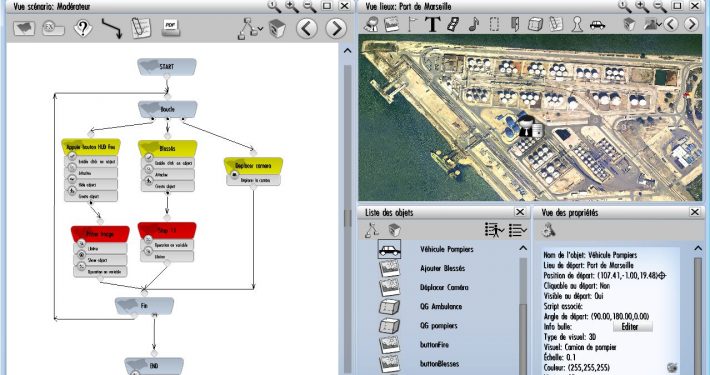Click the properties view toolbar icon
Viewport: 710px width, 375px height.
pyautogui.click(x=549, y=230)
